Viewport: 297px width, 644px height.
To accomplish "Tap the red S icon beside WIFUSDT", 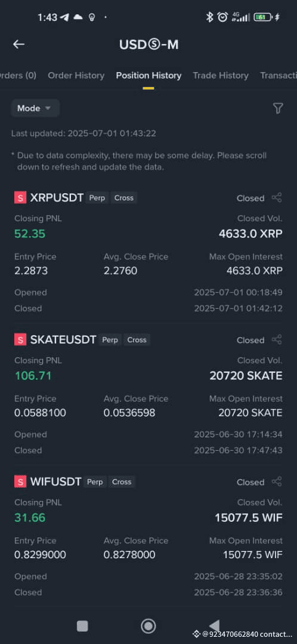I will [20, 482].
